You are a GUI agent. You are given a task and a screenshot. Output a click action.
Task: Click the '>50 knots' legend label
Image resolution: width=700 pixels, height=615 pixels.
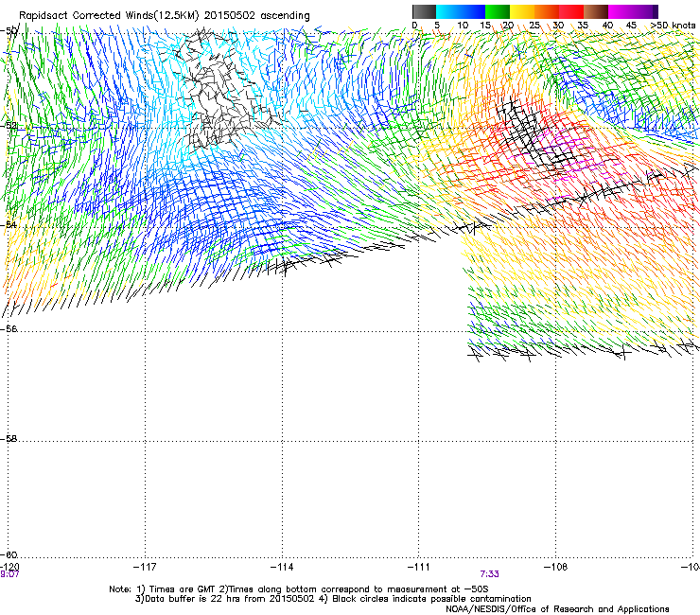673,26
